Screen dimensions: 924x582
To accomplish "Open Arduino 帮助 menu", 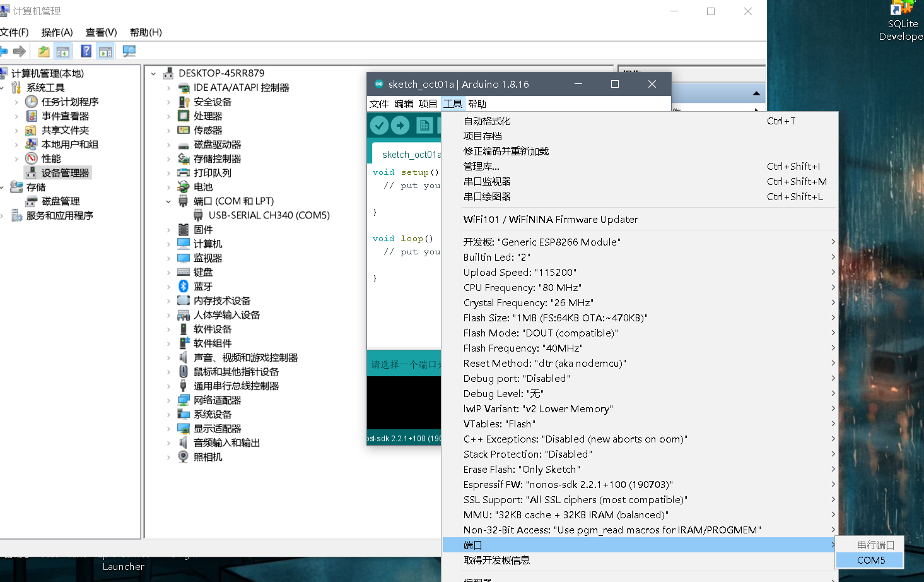I will (477, 104).
